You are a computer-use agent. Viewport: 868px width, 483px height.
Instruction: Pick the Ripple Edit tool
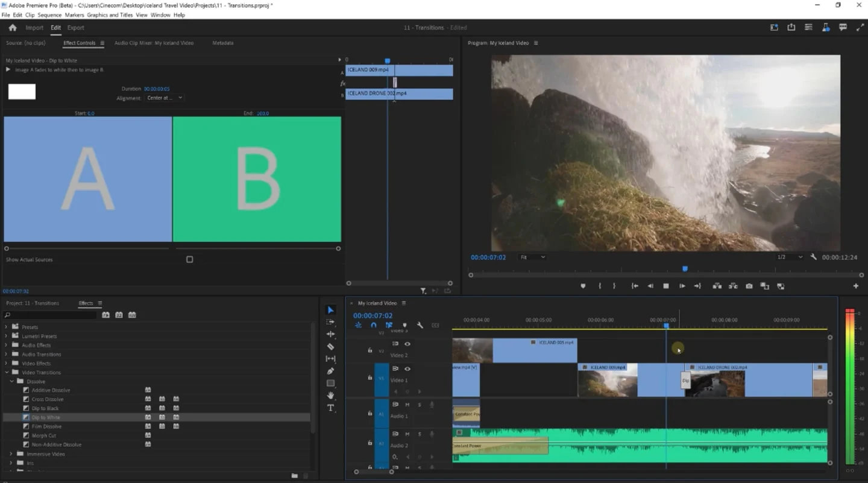tap(330, 334)
